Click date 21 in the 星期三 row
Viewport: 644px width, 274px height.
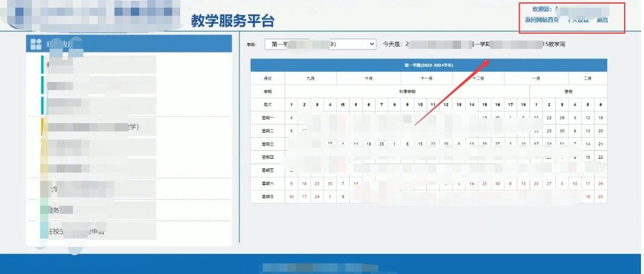[601, 144]
